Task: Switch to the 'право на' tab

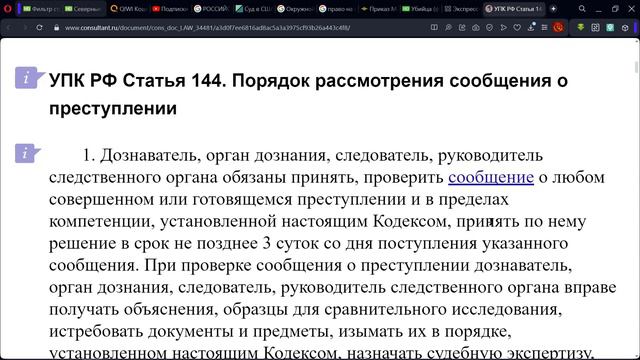Action: point(337,9)
